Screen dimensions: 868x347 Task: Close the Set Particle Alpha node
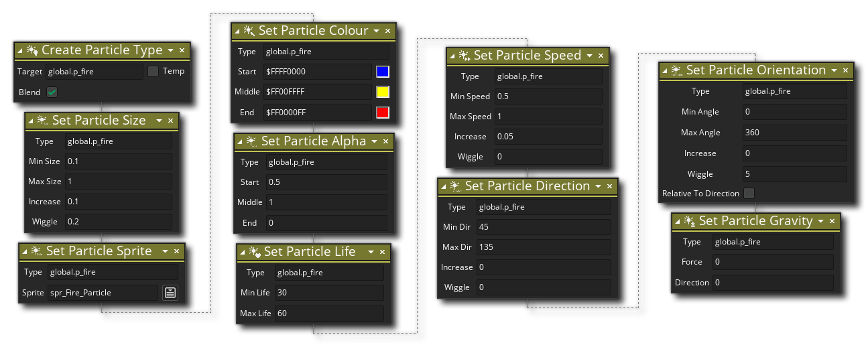(x=385, y=141)
